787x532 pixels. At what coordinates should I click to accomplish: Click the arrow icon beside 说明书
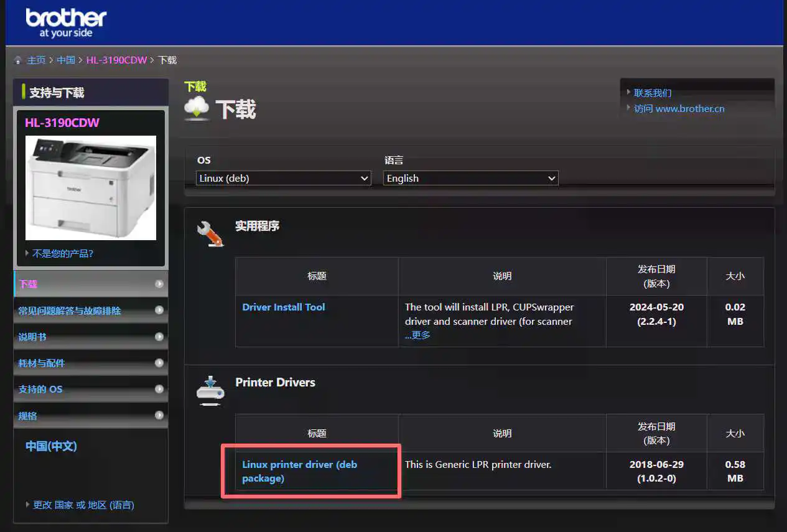[x=159, y=337]
